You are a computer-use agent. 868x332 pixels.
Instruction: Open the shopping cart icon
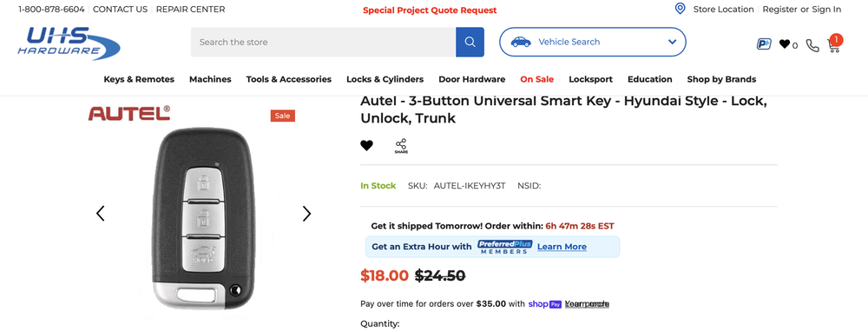point(834,43)
